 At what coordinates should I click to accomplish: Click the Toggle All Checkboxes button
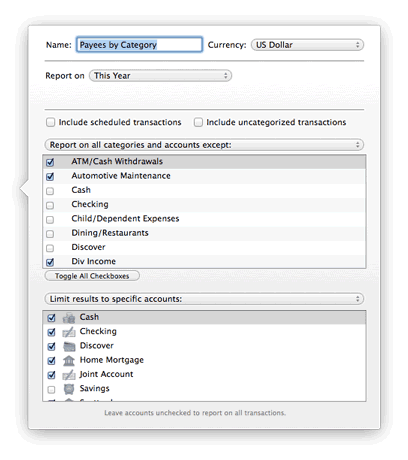[x=92, y=276]
